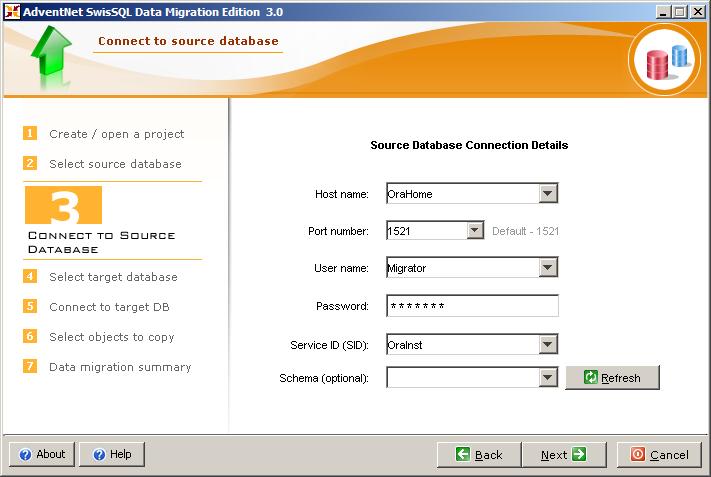Click the 'Host name:' label

point(341,194)
